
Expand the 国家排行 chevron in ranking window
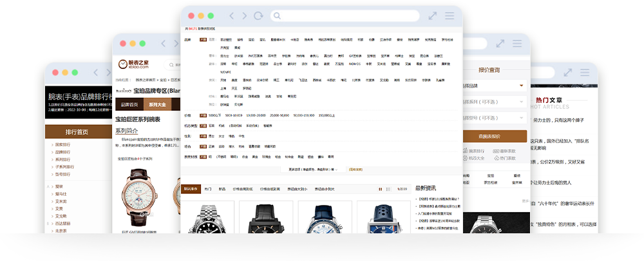(52, 145)
